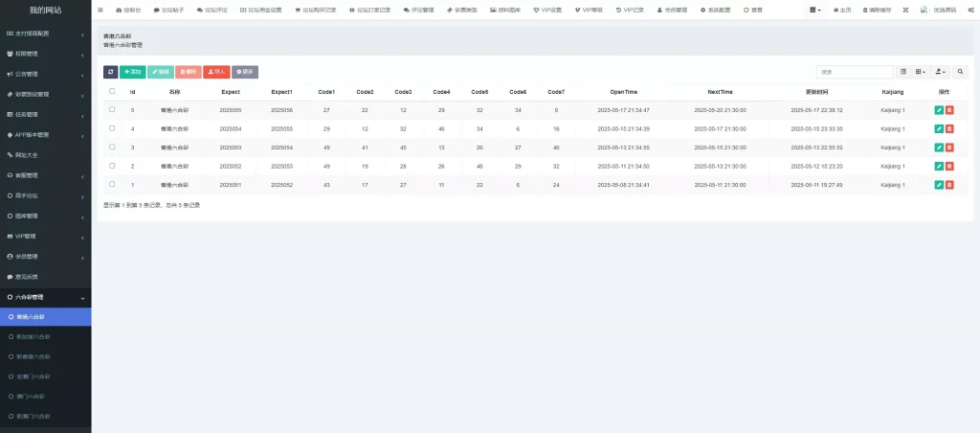This screenshot has height=433, width=980.
Task: Click the 更多 grey dropdown button
Action: pyautogui.click(x=245, y=72)
